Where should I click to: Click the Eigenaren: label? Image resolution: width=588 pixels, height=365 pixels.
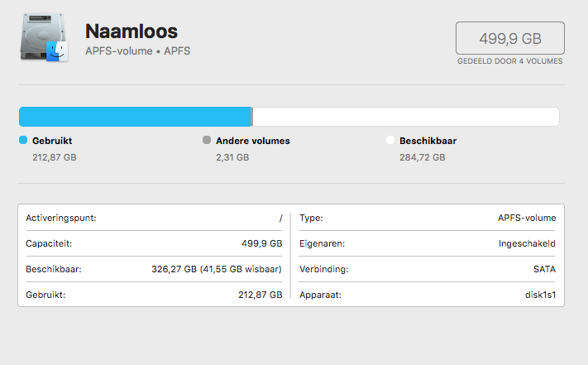323,243
